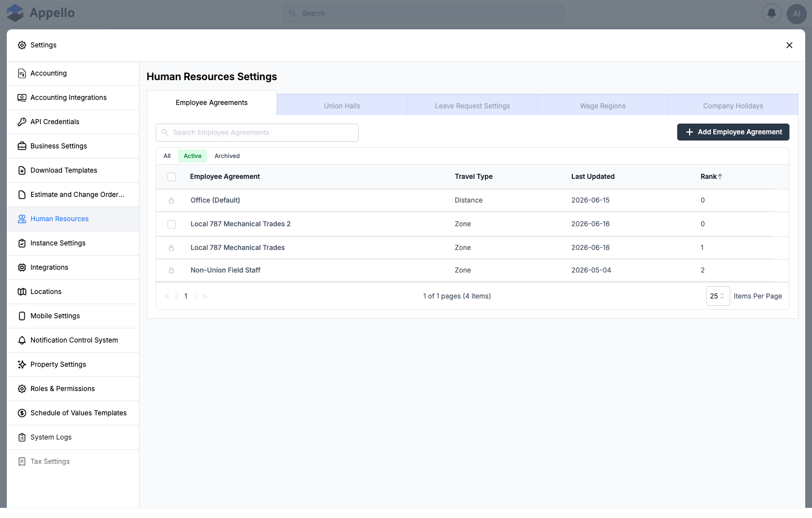Click the Download Templates file icon

[22, 170]
